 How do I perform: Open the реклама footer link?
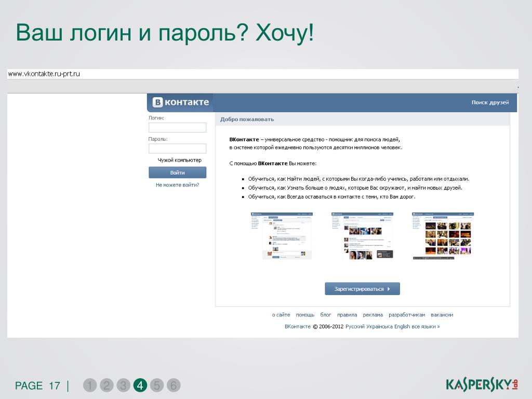pyautogui.click(x=373, y=315)
